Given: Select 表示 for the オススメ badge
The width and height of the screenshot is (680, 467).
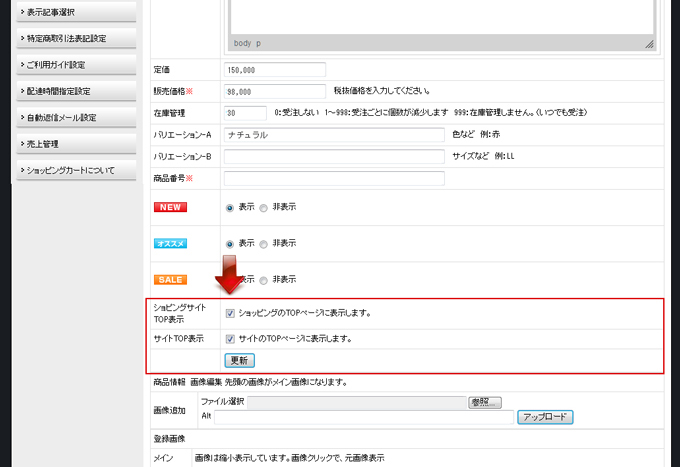Looking at the screenshot, I should [231, 244].
